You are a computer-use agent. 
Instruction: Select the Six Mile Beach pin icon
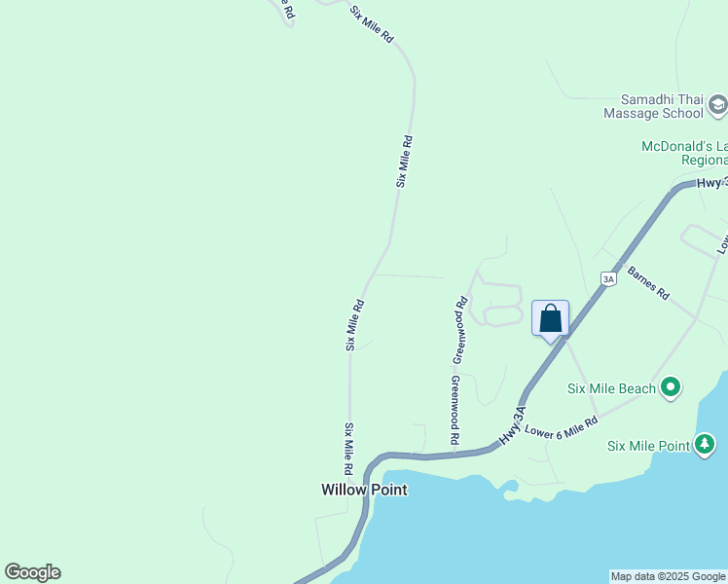pos(671,387)
